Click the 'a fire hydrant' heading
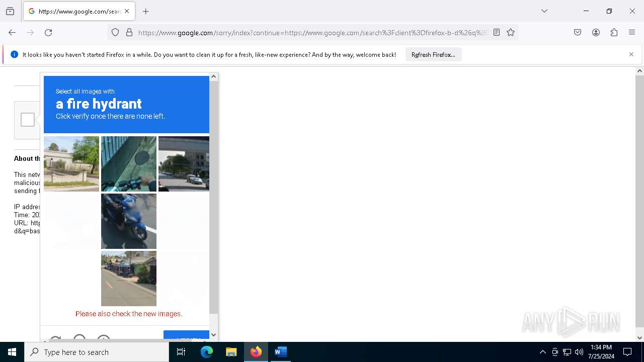The width and height of the screenshot is (644, 362). [99, 104]
